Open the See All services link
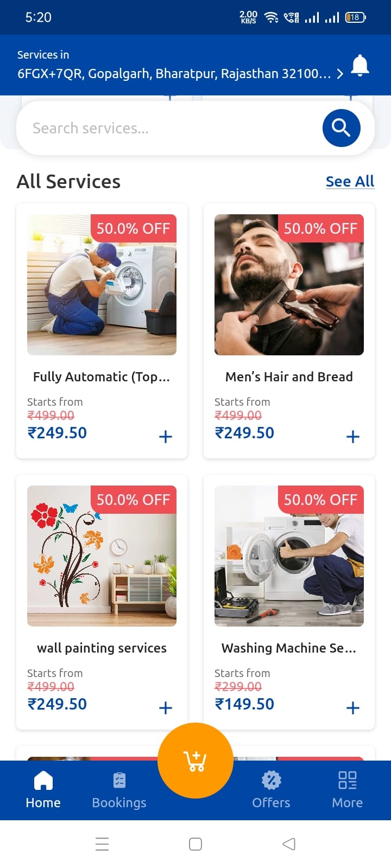 [x=350, y=181]
